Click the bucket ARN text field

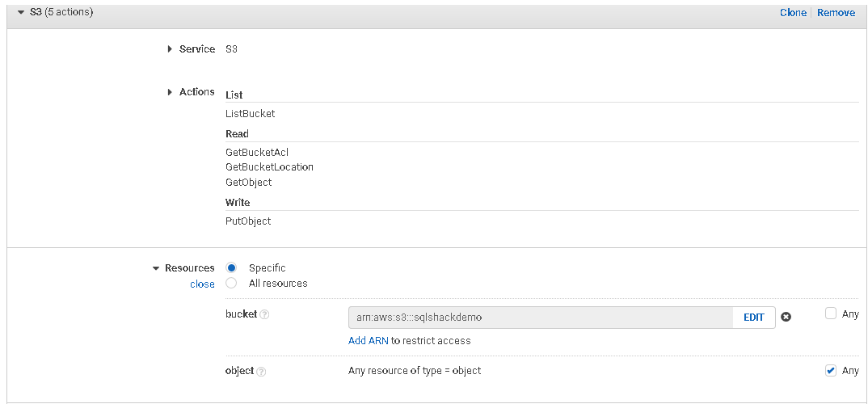pos(540,318)
